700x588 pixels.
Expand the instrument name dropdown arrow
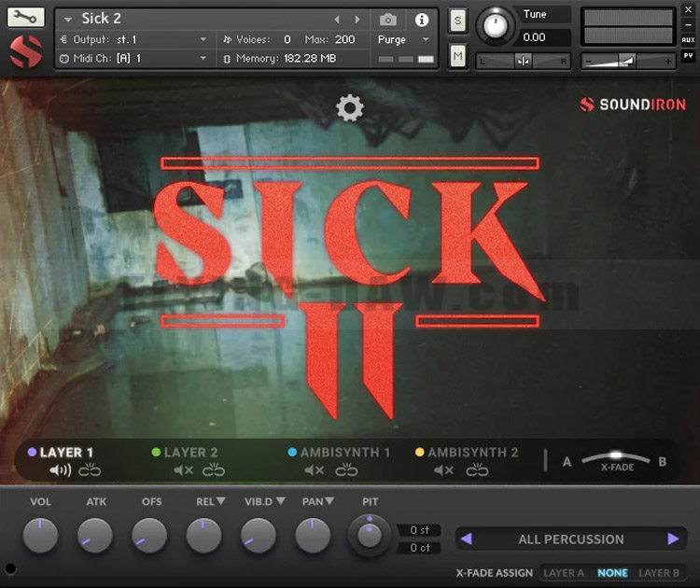[x=68, y=20]
